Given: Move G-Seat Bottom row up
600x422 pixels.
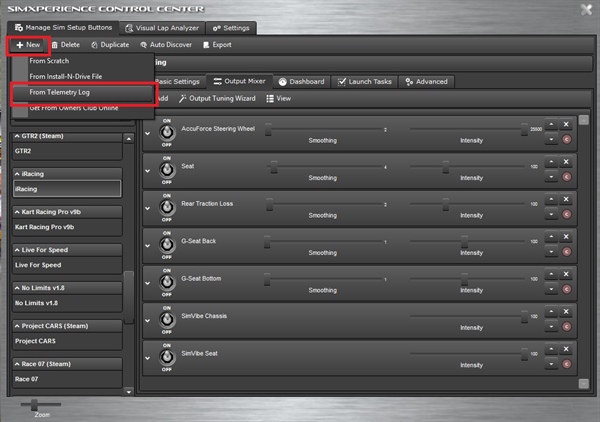Looking at the screenshot, I should coord(551,274).
